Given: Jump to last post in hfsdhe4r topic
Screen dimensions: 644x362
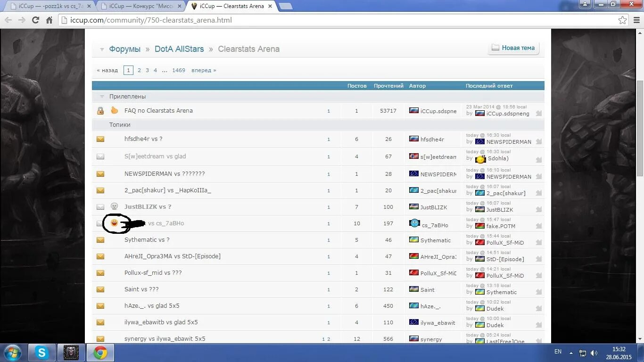Looking at the screenshot, I should tap(539, 141).
